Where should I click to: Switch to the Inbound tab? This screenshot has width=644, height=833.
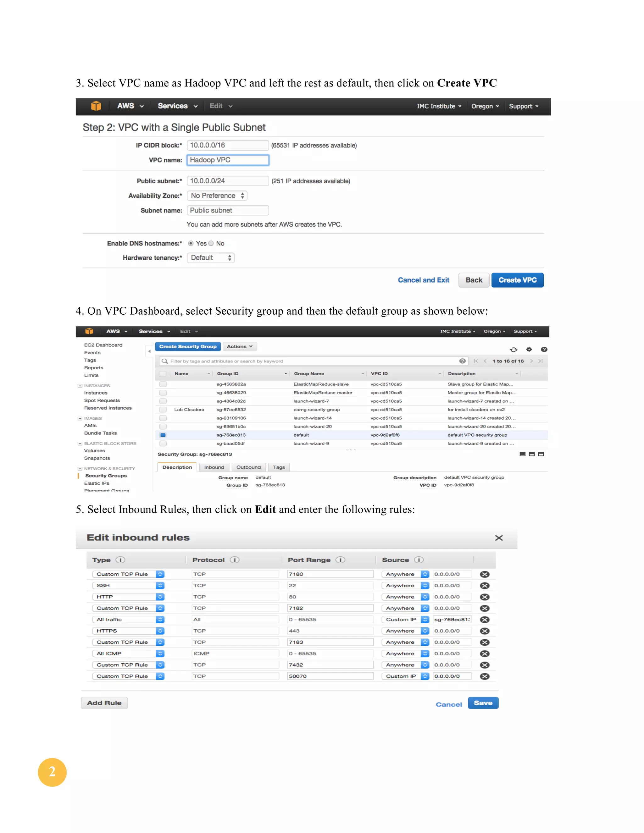pos(214,467)
